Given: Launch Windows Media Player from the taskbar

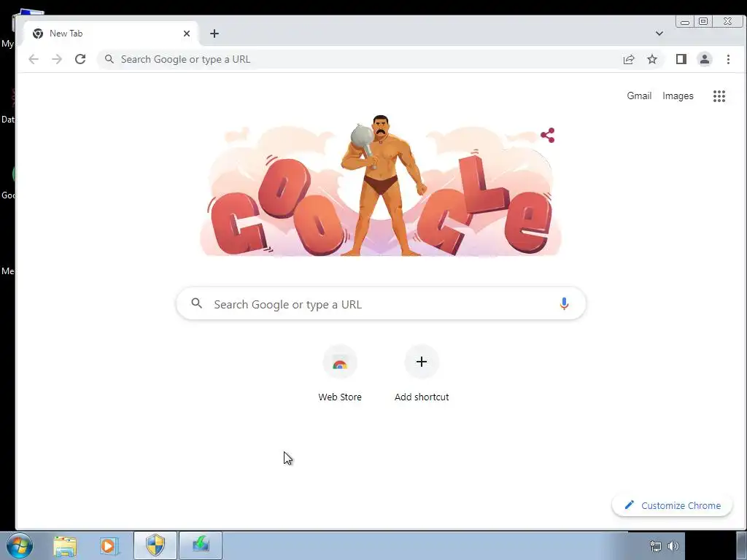Looking at the screenshot, I should (x=109, y=545).
